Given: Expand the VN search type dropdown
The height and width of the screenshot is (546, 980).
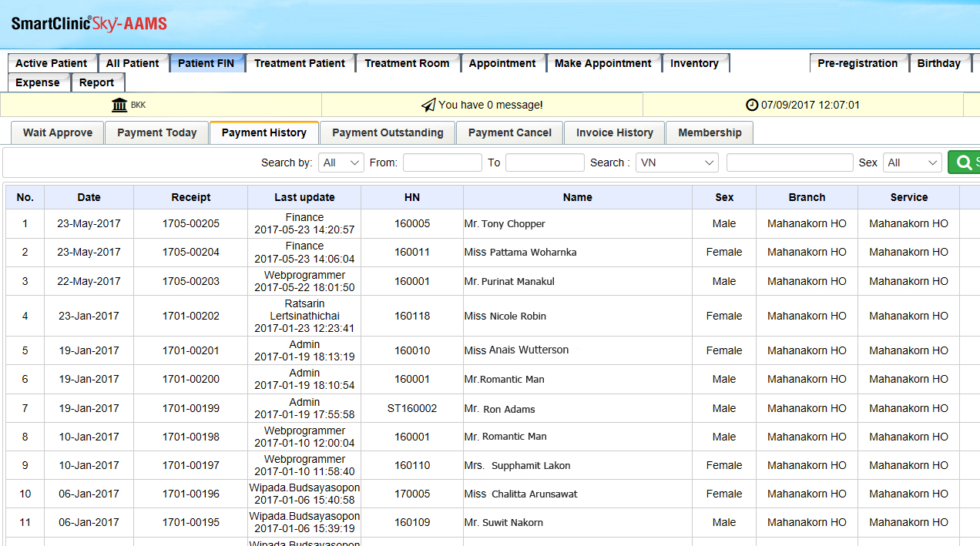Looking at the screenshot, I should point(676,162).
